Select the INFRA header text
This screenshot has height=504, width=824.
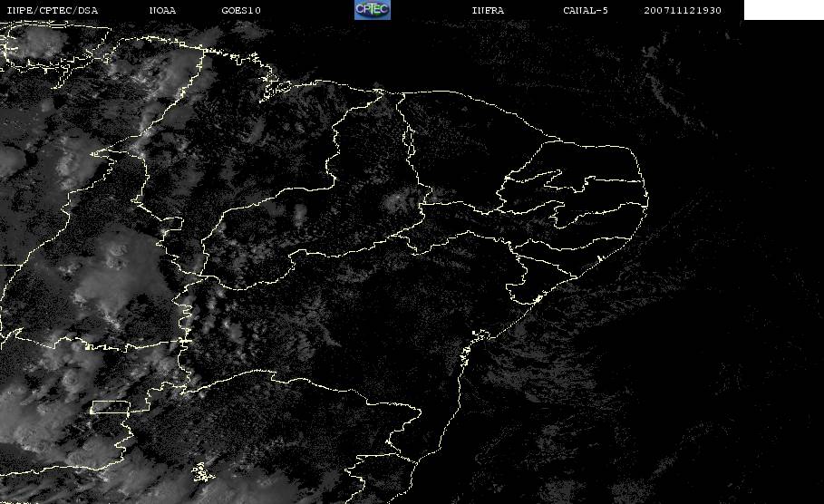click(x=489, y=11)
